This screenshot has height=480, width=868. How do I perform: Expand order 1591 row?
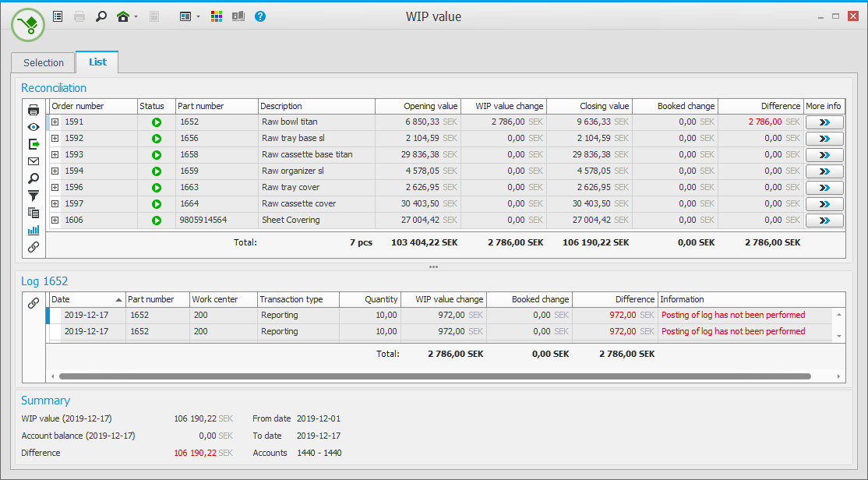[55, 122]
